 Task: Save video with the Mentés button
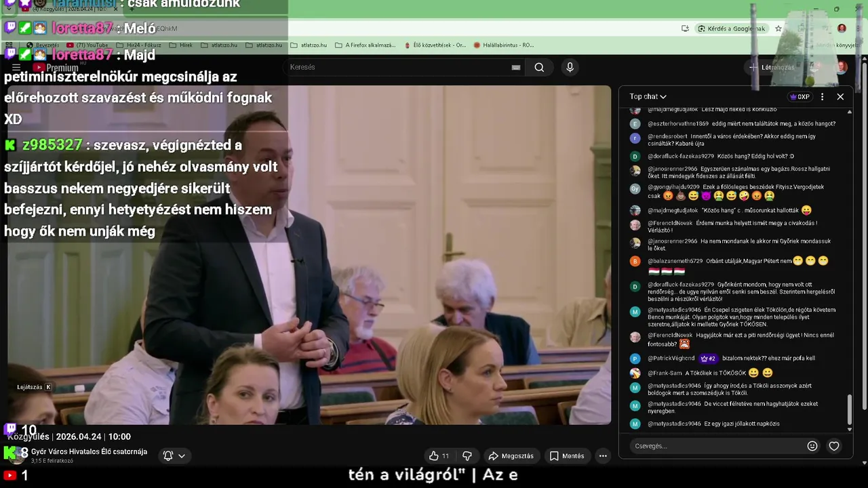(x=567, y=456)
